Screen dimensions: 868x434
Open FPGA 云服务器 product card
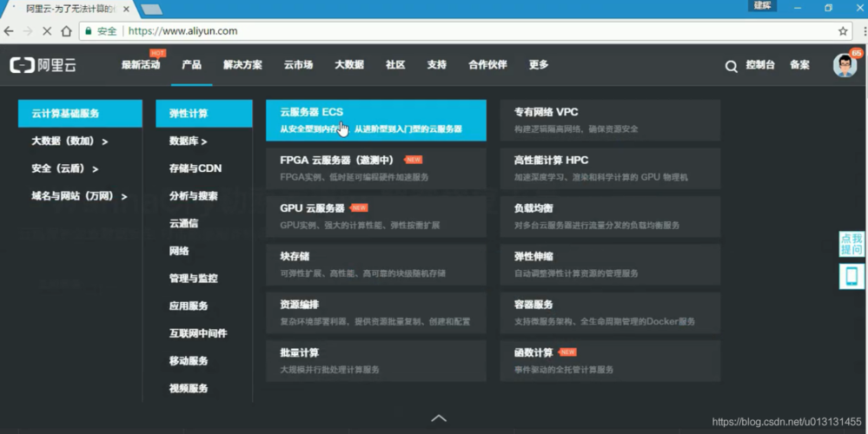[x=376, y=168]
